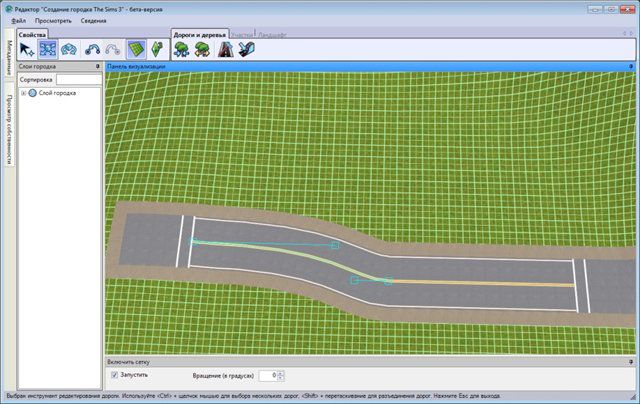The height and width of the screenshot is (404, 640).
Task: Click the undo arrow icon
Action: tap(93, 49)
